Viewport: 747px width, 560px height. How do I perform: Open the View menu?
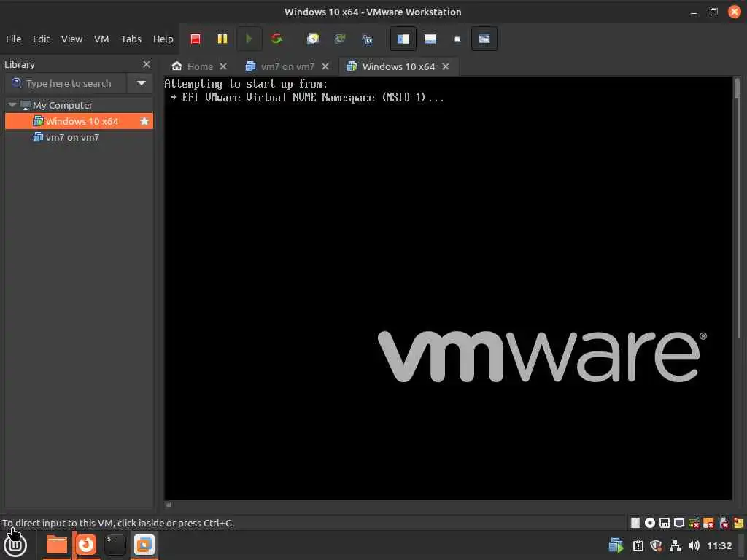click(x=71, y=39)
